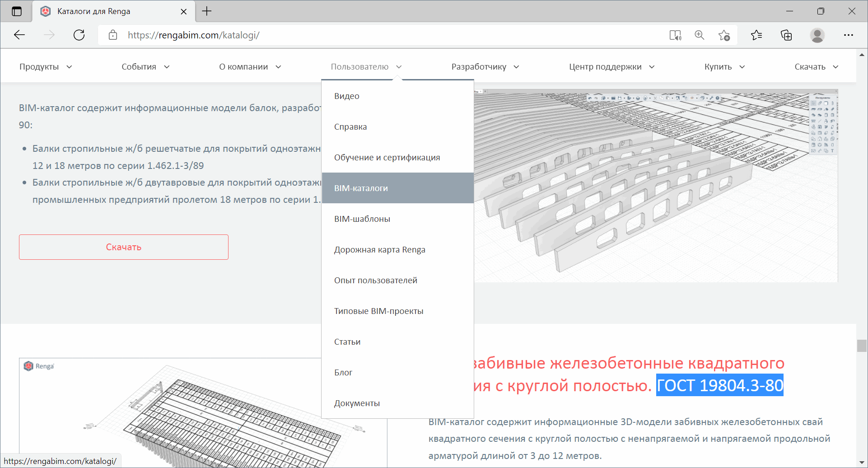Click the red Скачать download button
This screenshot has width=868, height=468.
point(124,247)
